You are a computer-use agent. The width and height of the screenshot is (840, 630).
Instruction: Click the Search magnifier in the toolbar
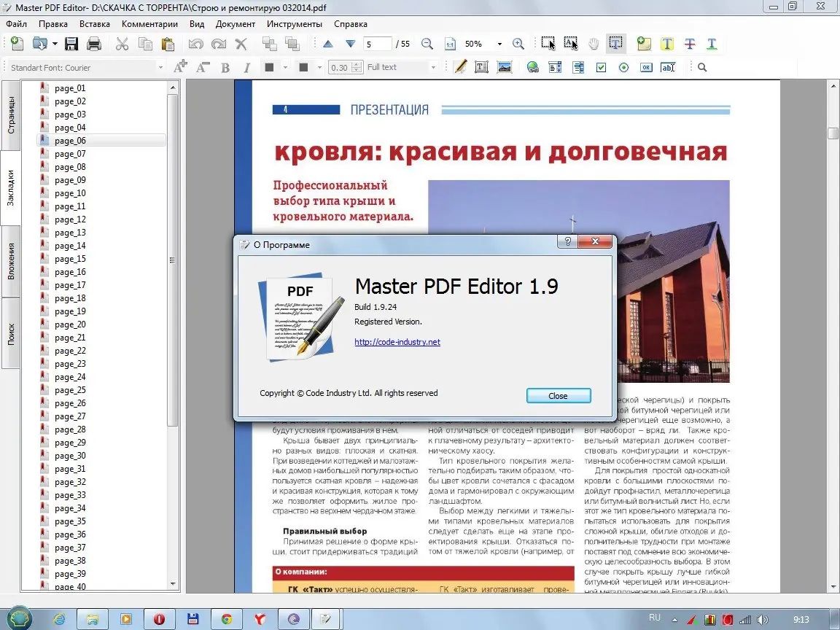coord(702,68)
